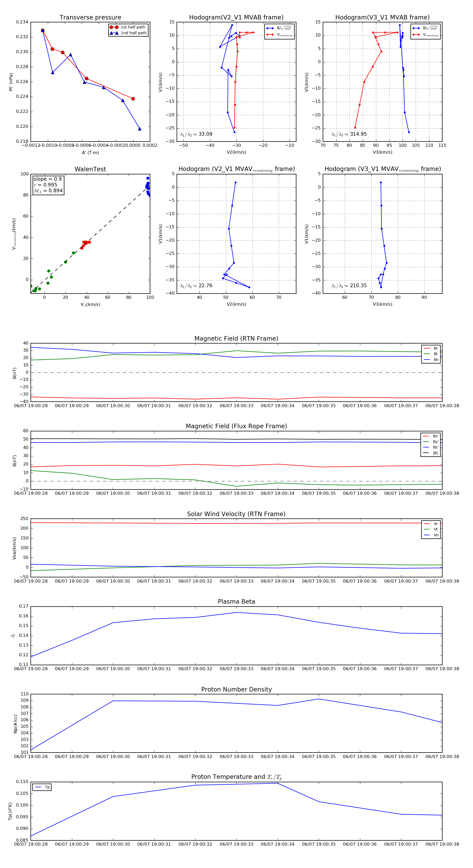Click the 'Vn' legend entry
This screenshot has height=868, width=473.
point(431,535)
